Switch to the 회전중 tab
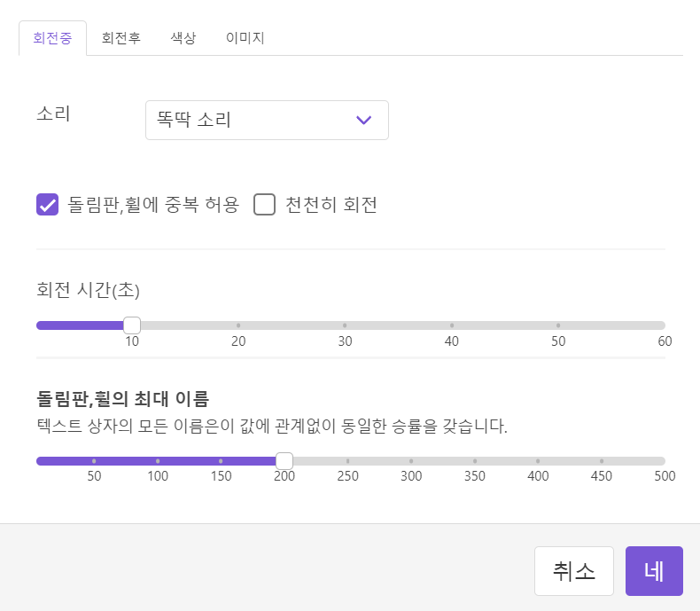The height and width of the screenshot is (611, 700). pyautogui.click(x=52, y=38)
